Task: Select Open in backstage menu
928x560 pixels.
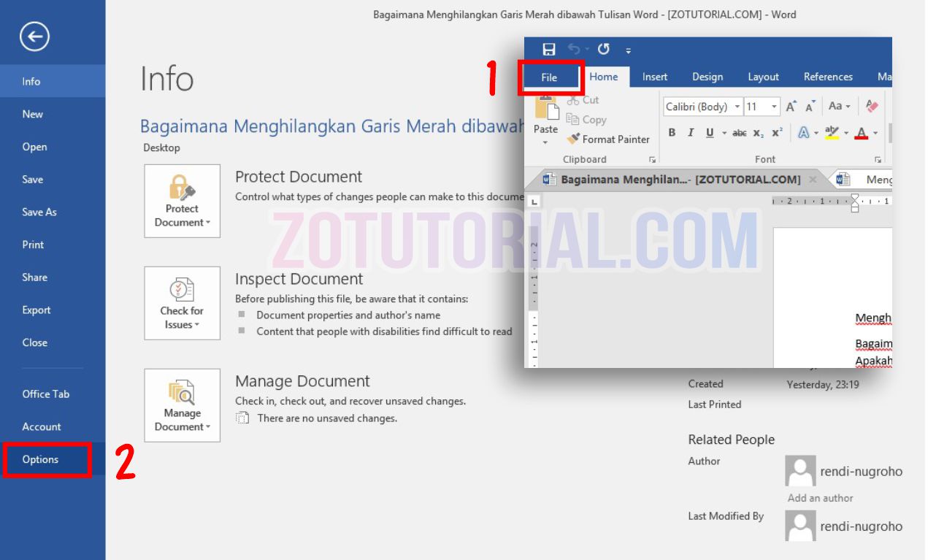Action: (53, 147)
